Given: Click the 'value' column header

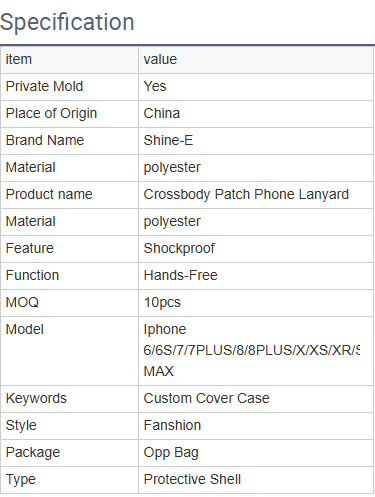Looking at the screenshot, I should 160,59.
